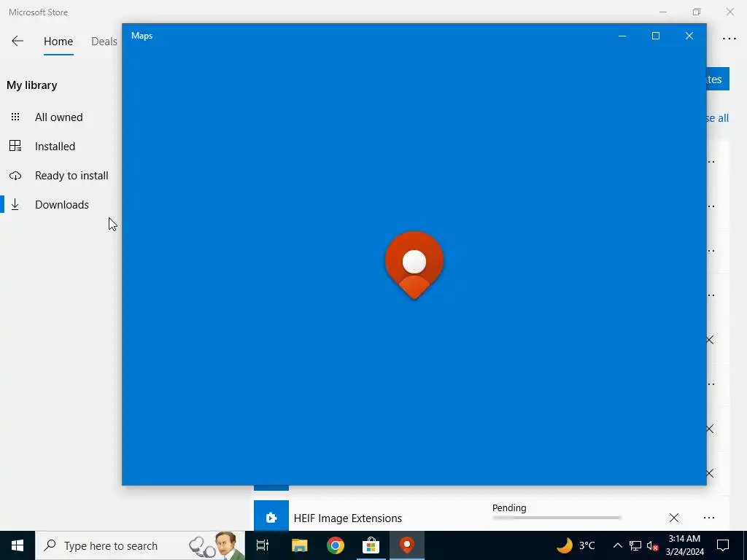
Task: Open the Windows Start menu
Action: (x=18, y=545)
